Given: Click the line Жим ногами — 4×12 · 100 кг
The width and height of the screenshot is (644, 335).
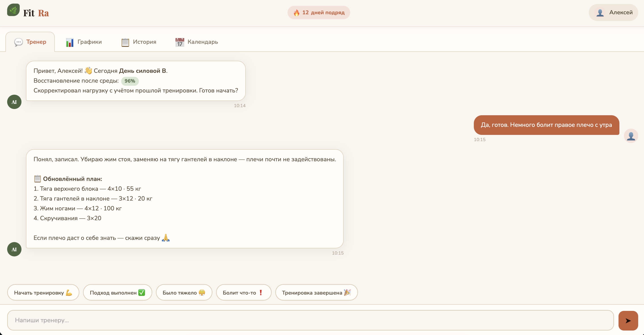Looking at the screenshot, I should coord(78,208).
